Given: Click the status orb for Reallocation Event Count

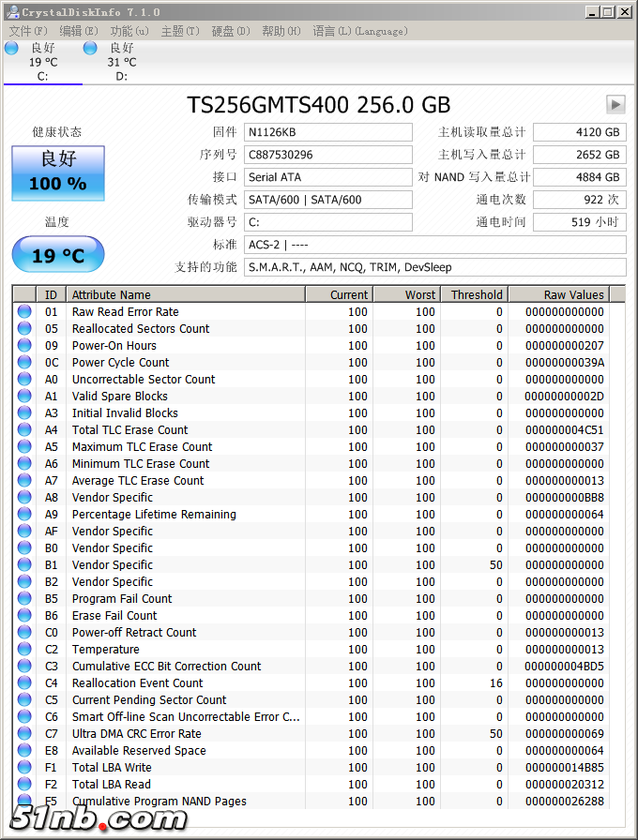Looking at the screenshot, I should (24, 682).
